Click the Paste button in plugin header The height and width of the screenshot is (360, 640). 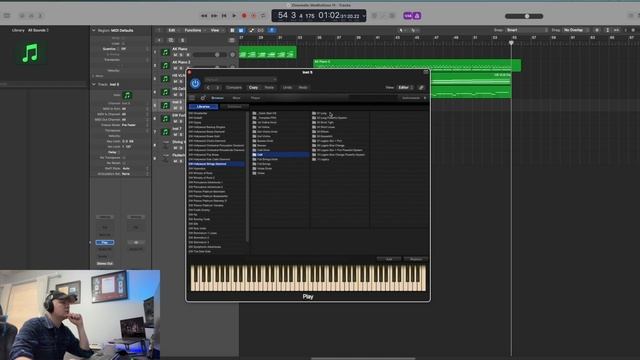pyautogui.click(x=269, y=87)
